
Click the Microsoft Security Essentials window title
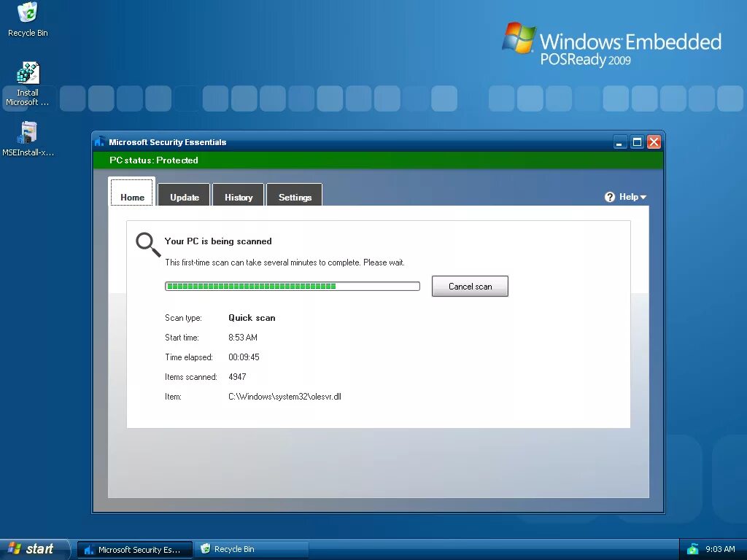coord(167,142)
